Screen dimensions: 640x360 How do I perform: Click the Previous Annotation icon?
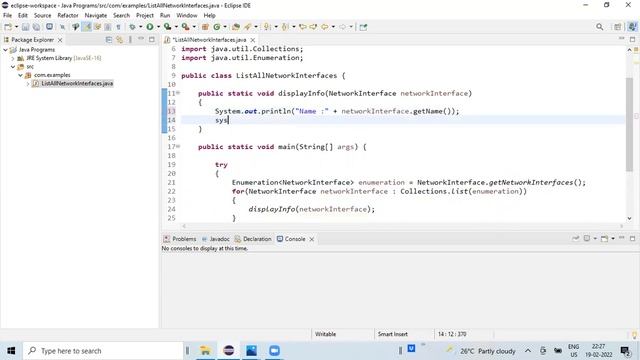[285, 27]
